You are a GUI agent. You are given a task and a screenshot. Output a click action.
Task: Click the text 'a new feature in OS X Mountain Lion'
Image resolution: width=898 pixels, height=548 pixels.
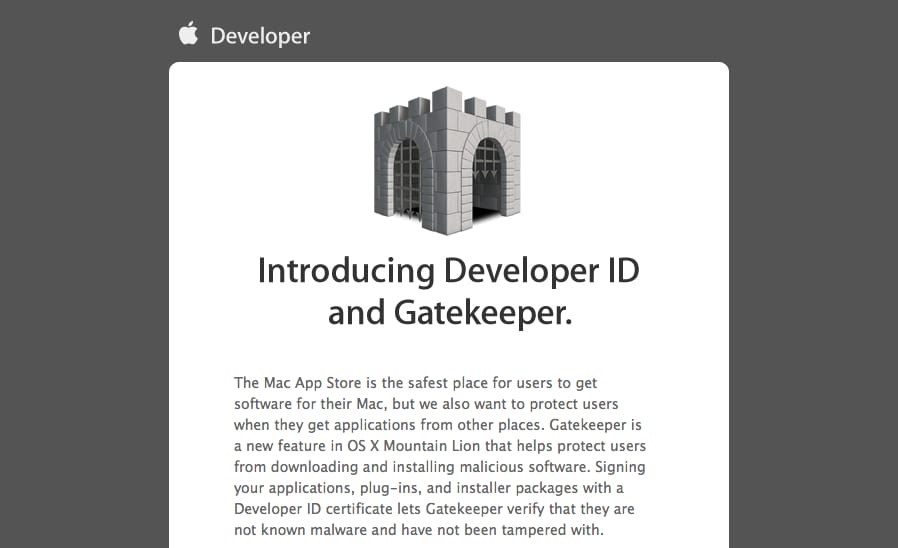pos(357,446)
